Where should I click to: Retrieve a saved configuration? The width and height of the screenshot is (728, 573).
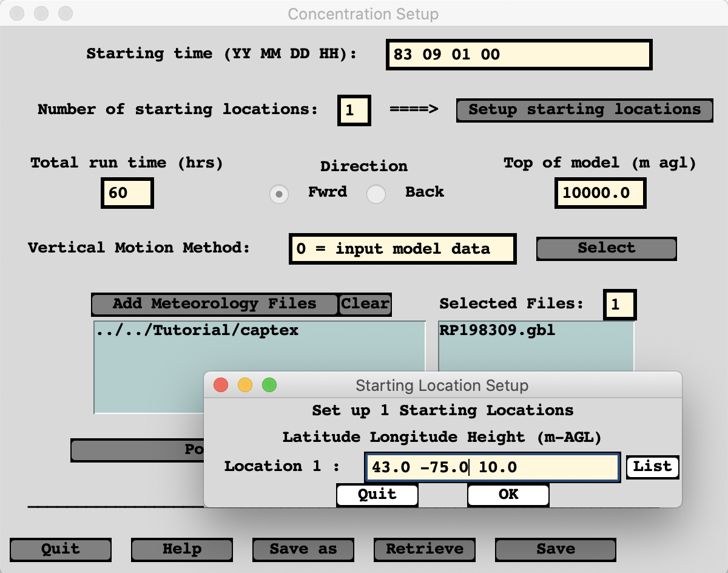424,549
